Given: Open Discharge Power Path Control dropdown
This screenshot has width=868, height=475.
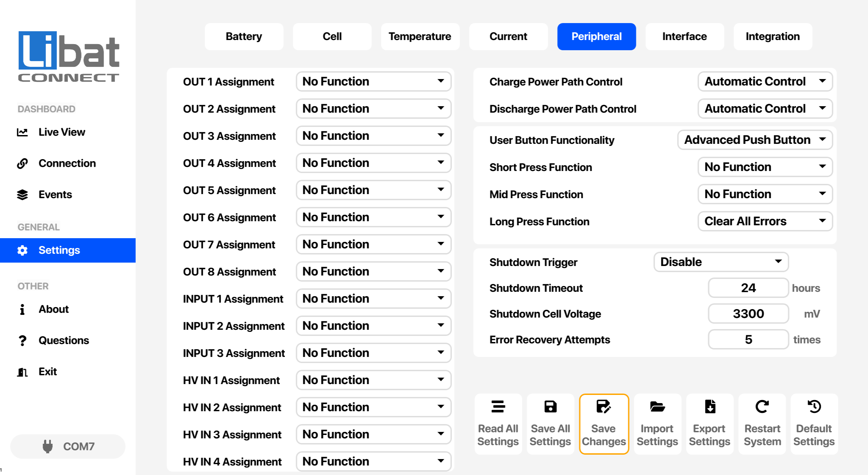Looking at the screenshot, I should pos(765,109).
